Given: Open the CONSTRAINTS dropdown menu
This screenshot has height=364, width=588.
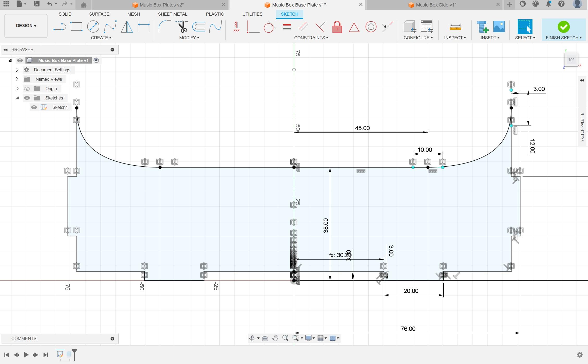Looking at the screenshot, I should click(311, 38).
